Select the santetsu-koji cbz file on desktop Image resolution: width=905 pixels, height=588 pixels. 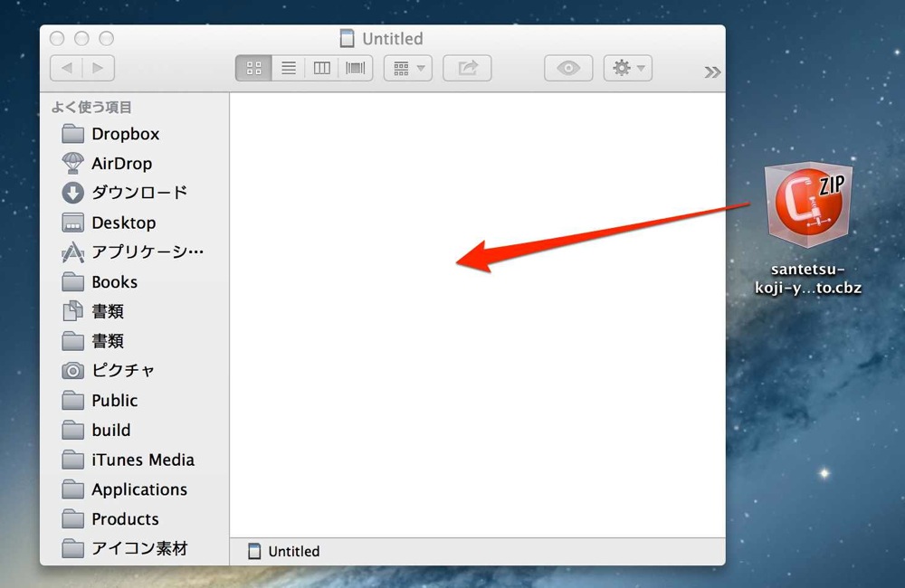(x=808, y=229)
